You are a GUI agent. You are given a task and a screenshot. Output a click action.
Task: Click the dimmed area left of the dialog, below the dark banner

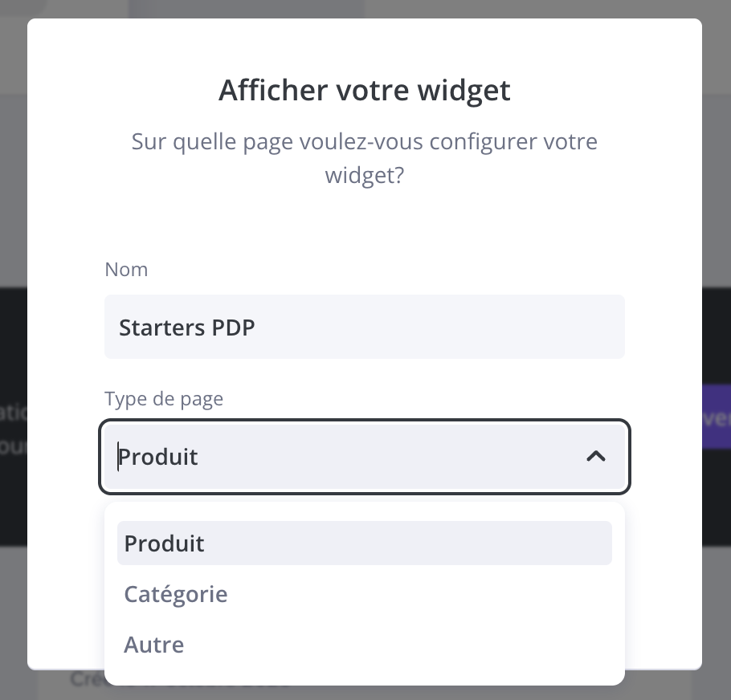tap(13, 618)
